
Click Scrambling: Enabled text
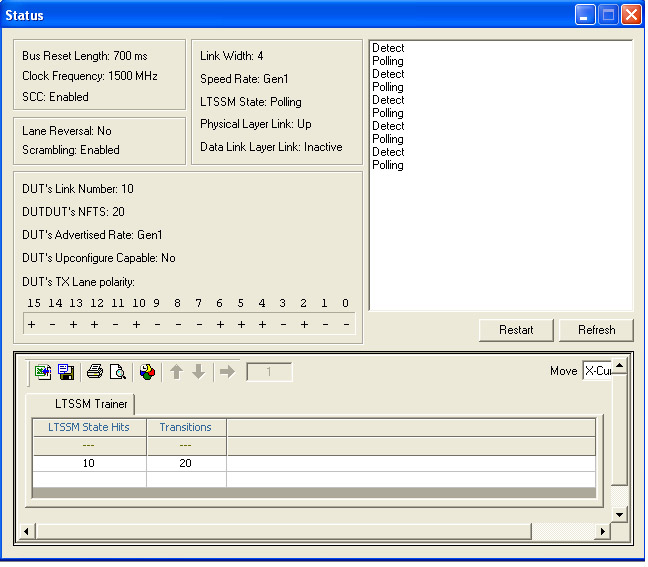71,150
